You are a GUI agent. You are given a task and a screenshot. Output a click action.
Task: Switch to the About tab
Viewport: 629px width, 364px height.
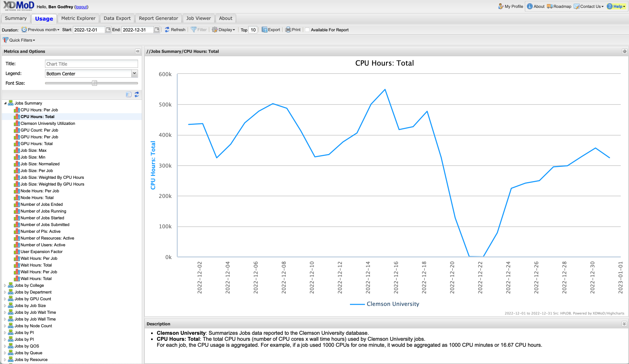226,18
